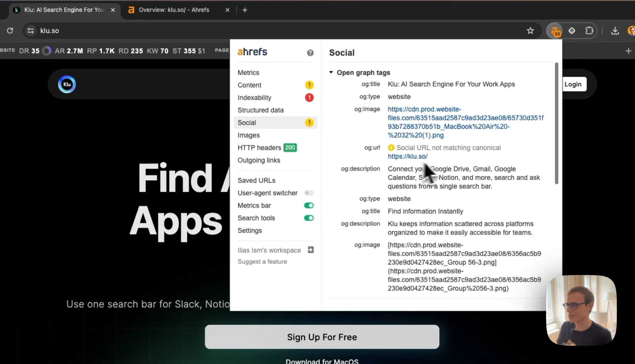Open Chrome downloads icon

coord(615,31)
